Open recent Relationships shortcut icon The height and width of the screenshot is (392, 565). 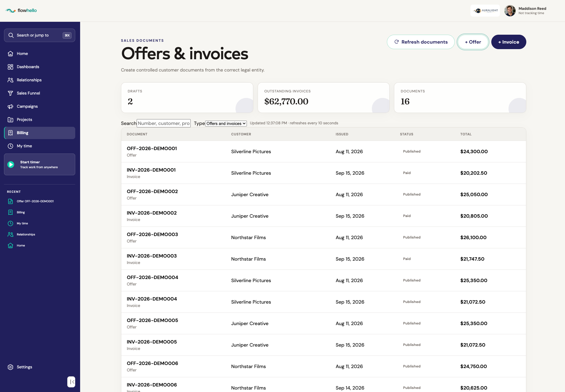[x=10, y=235]
